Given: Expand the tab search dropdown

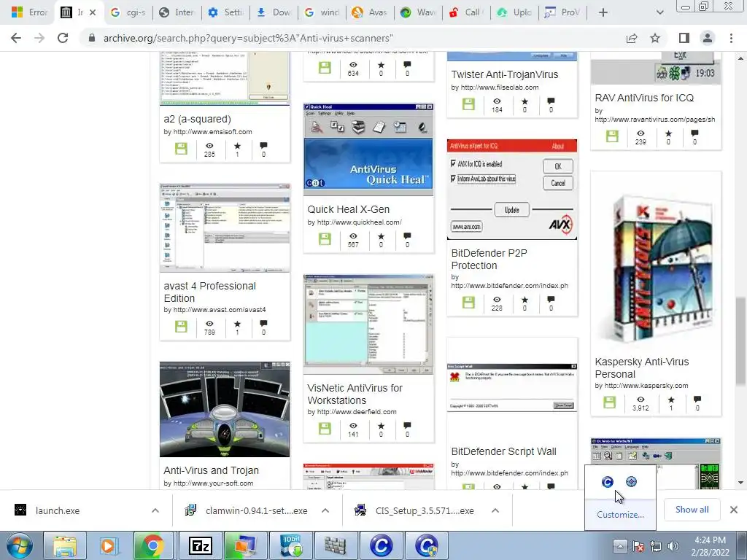Looking at the screenshot, I should coord(659,12).
